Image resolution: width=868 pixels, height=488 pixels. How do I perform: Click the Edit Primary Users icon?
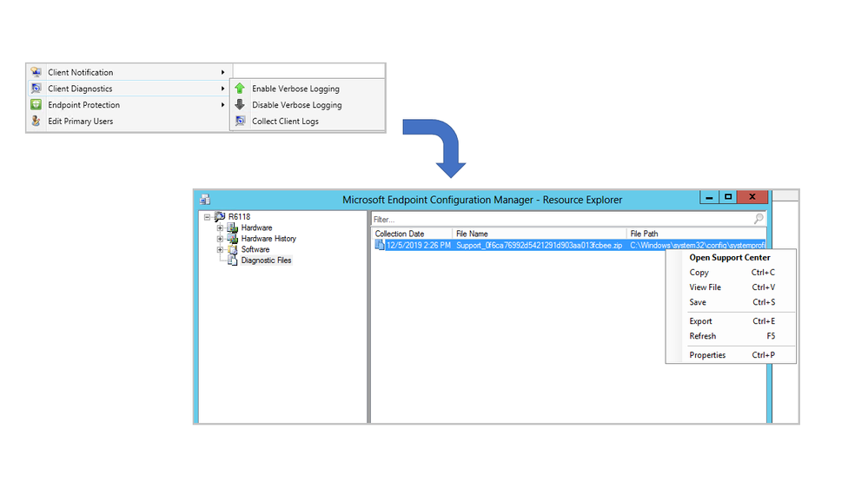coord(36,121)
